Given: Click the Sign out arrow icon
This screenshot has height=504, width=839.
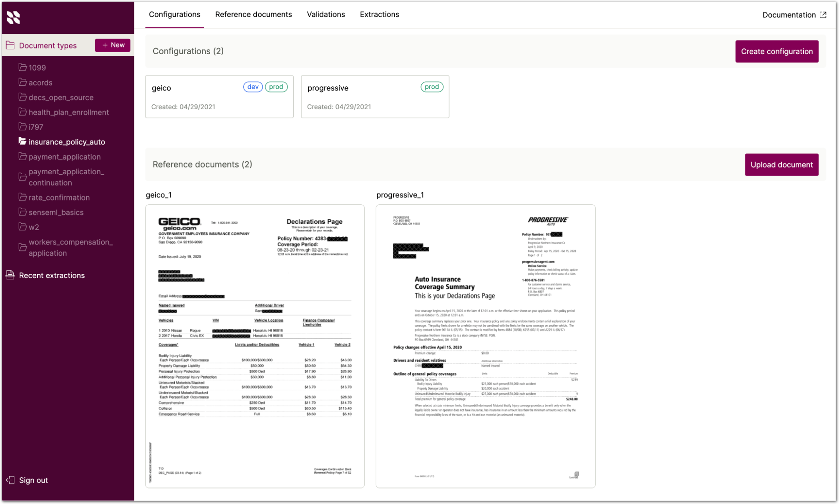Looking at the screenshot, I should 10,480.
